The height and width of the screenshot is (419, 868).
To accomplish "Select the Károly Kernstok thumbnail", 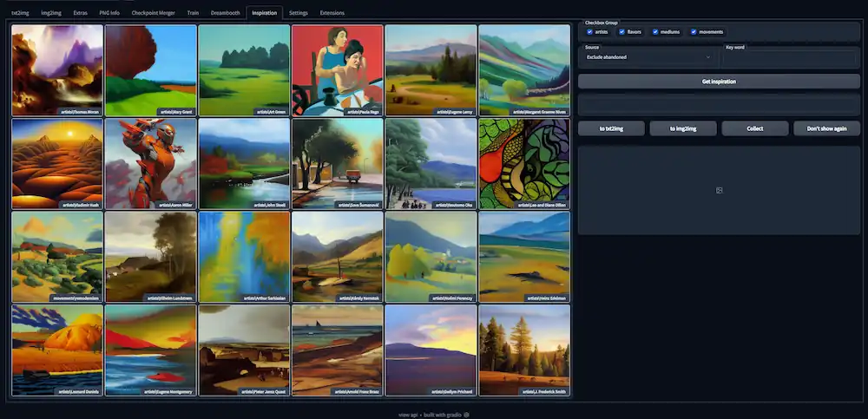I will coord(338,257).
